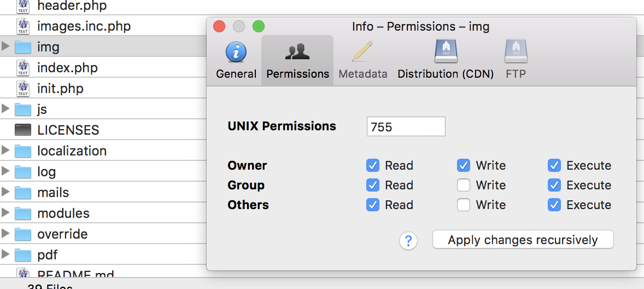Switch to the Permissions tab
644x289 pixels.
click(297, 60)
